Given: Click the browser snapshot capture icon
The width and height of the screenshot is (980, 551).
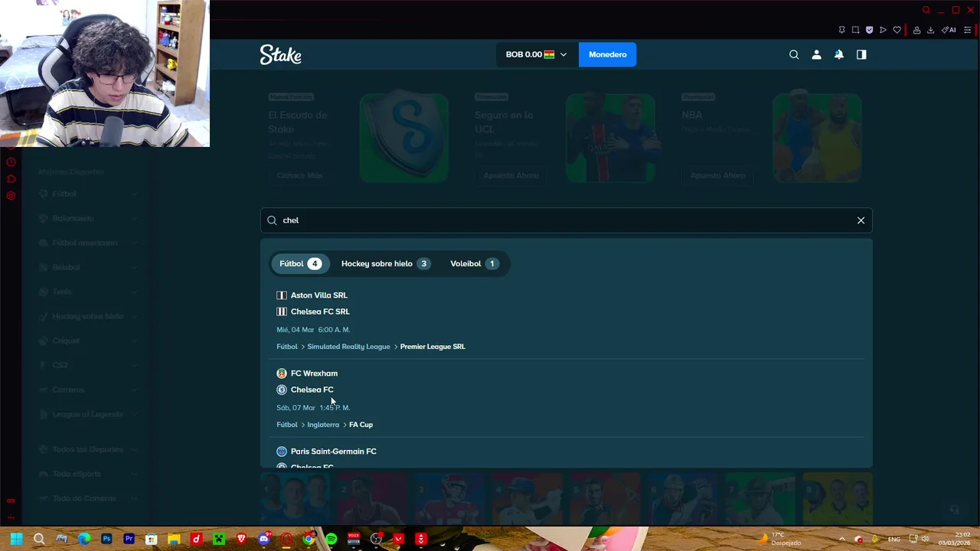Looking at the screenshot, I should pos(855,30).
